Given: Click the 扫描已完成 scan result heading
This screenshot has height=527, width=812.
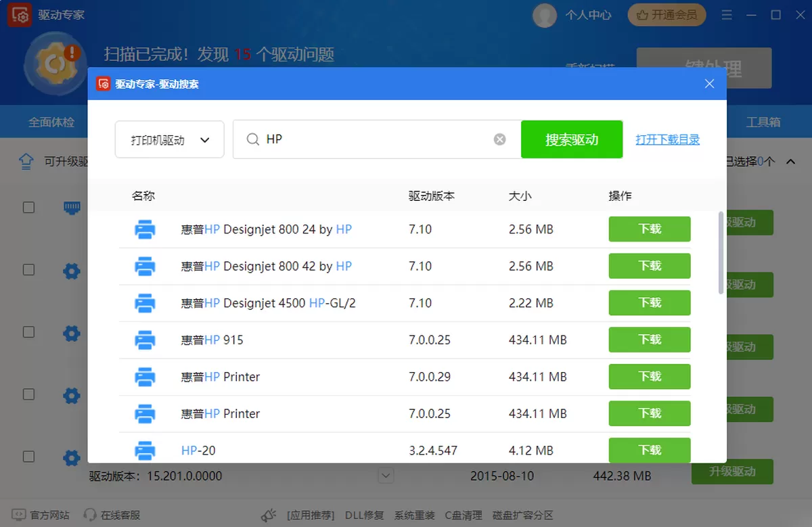Looking at the screenshot, I should pos(219,54).
